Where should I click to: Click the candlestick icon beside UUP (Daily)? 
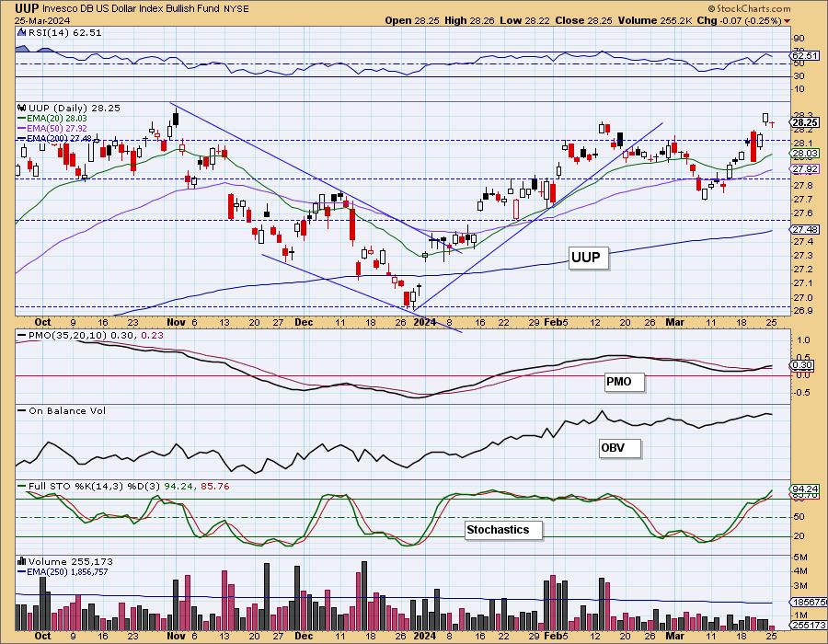pos(22,108)
